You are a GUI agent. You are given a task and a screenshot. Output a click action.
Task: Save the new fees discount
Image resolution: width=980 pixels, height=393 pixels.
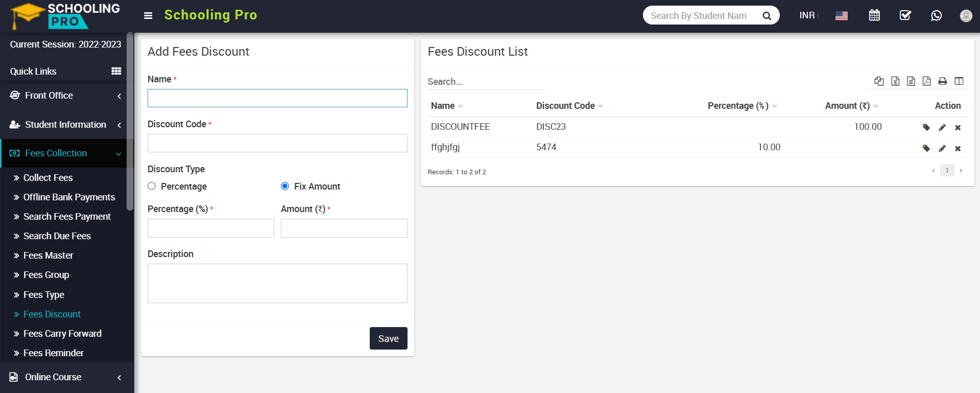(388, 338)
